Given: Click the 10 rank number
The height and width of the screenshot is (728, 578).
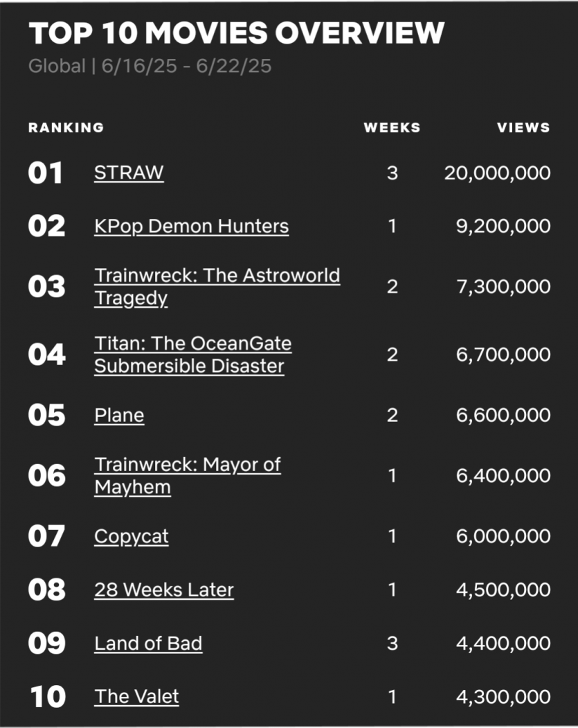Looking at the screenshot, I should pos(47,698).
